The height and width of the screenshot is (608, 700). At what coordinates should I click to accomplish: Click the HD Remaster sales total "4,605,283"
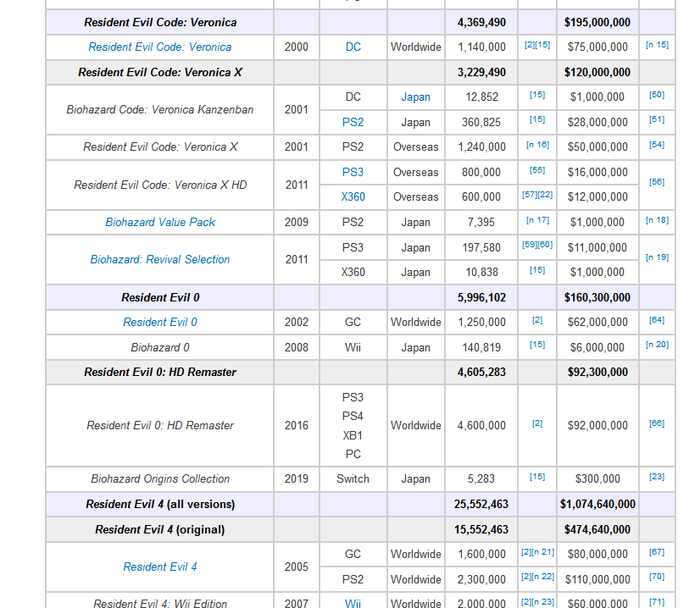[481, 372]
